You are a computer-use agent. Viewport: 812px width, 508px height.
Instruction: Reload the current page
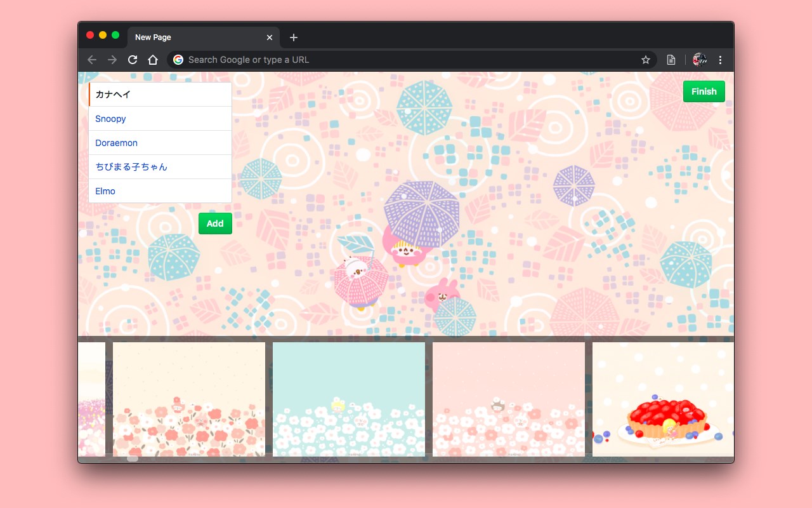(x=133, y=60)
